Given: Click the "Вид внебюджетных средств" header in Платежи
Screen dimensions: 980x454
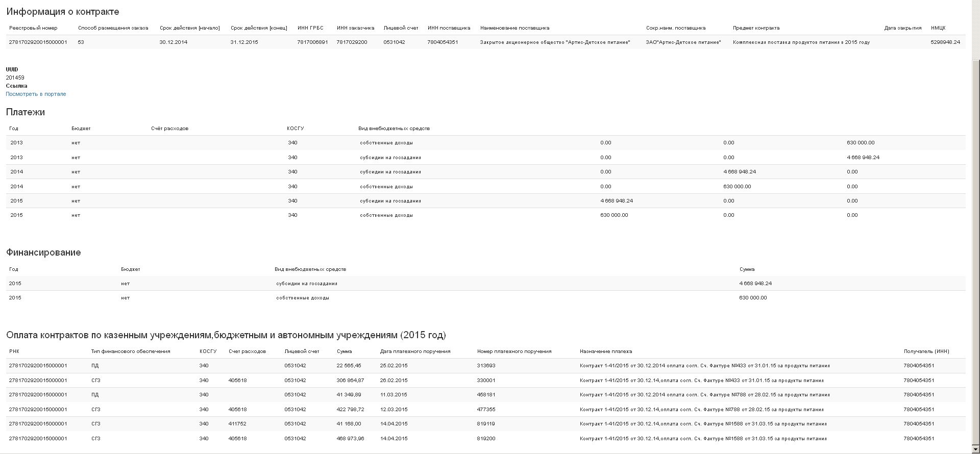Looking at the screenshot, I should click(x=394, y=129).
